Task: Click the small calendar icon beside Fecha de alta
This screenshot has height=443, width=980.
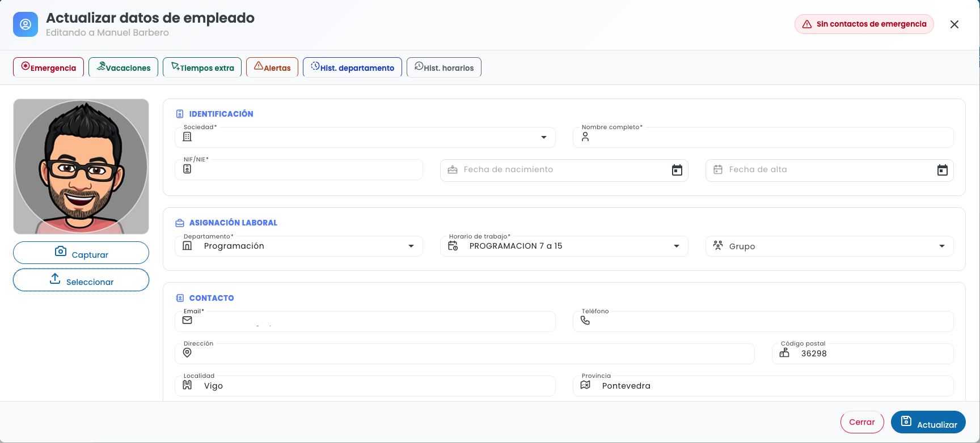Action: tap(718, 170)
